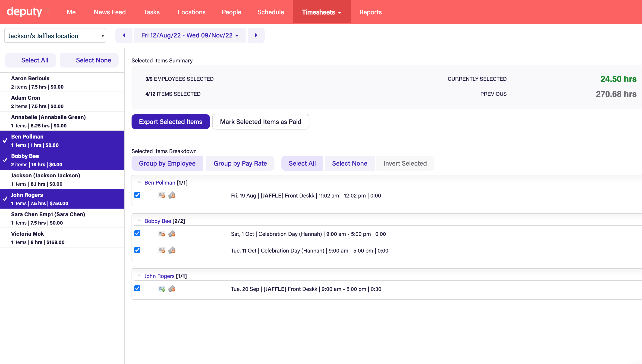
Task: Open the Jackson's Jaffles location dropdown
Action: coord(55,36)
